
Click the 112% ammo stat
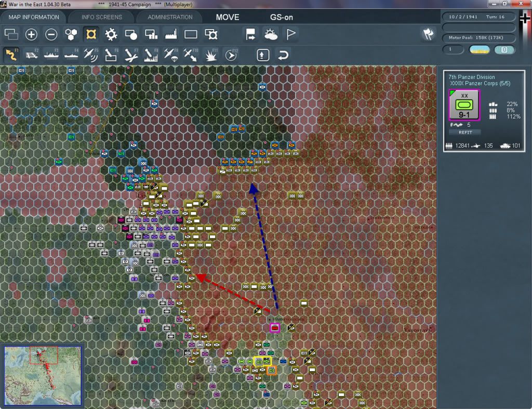513,116
